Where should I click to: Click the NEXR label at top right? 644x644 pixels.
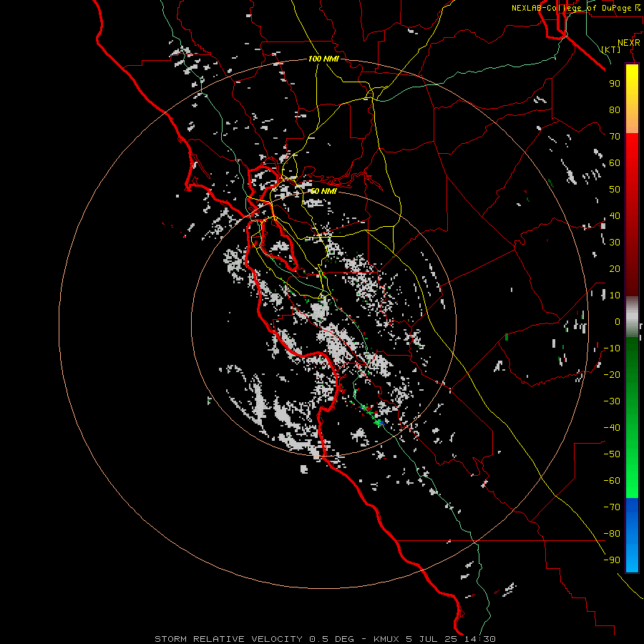coord(629,43)
